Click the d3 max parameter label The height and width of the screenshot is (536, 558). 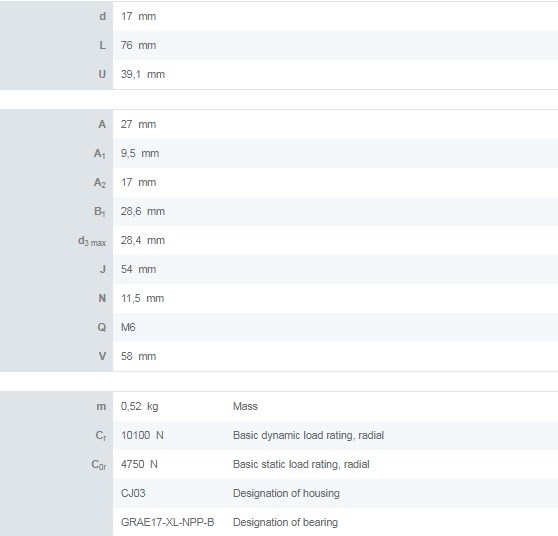click(x=92, y=241)
